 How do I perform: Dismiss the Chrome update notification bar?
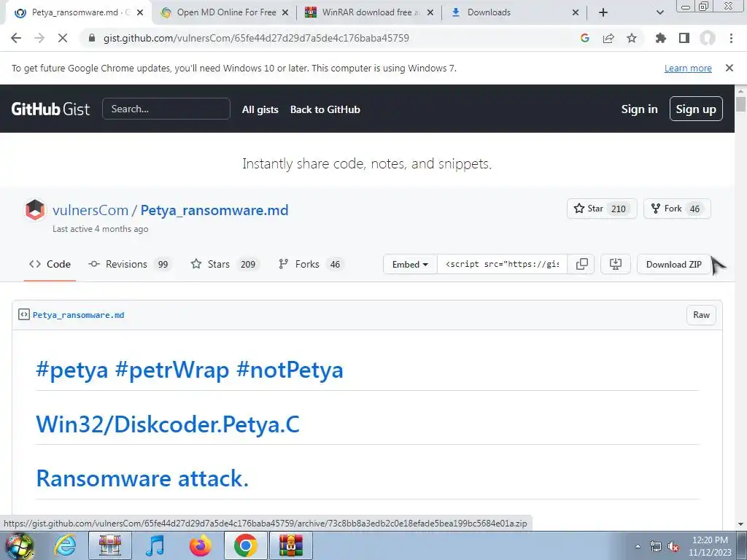[729, 68]
